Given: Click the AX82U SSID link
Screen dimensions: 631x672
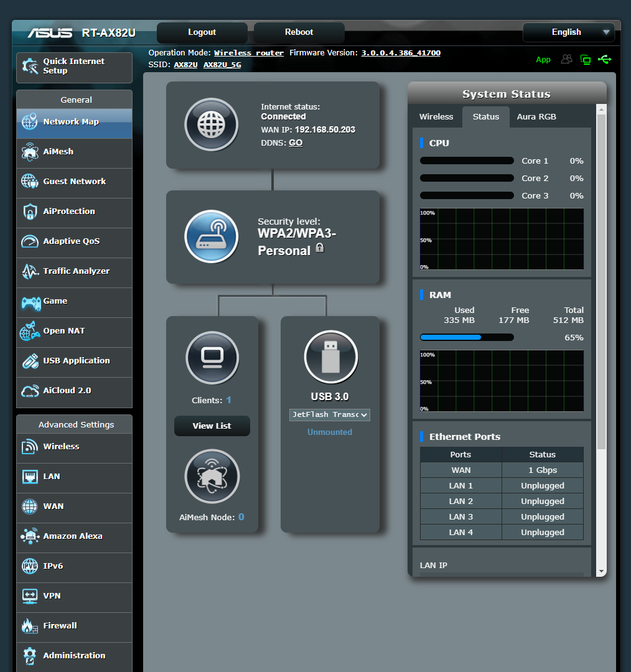Looking at the screenshot, I should tap(185, 65).
